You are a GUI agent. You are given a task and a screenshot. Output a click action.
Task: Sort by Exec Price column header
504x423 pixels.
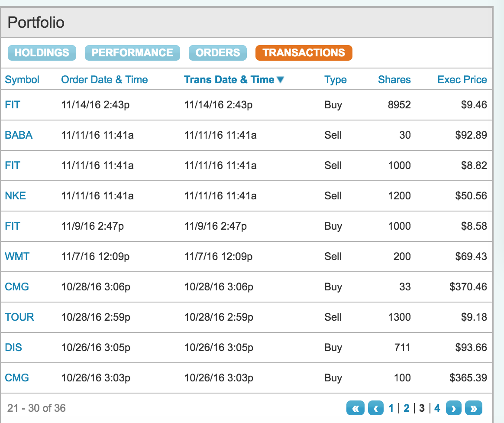coord(462,79)
